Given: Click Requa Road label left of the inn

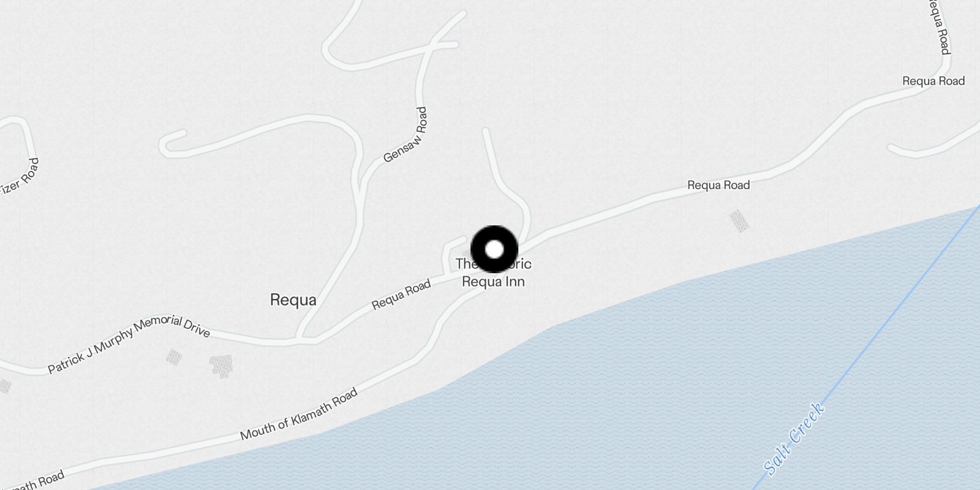Looking at the screenshot, I should 401,295.
